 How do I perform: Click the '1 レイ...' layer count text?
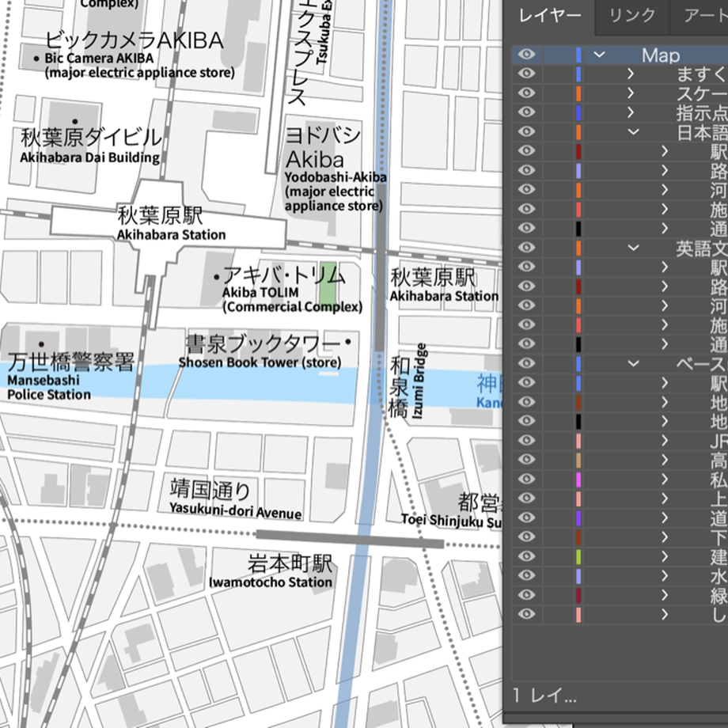coord(544,696)
